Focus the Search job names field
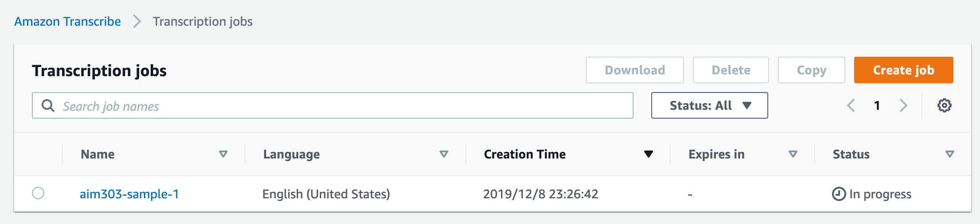The image size is (980, 224). pyautogui.click(x=332, y=105)
